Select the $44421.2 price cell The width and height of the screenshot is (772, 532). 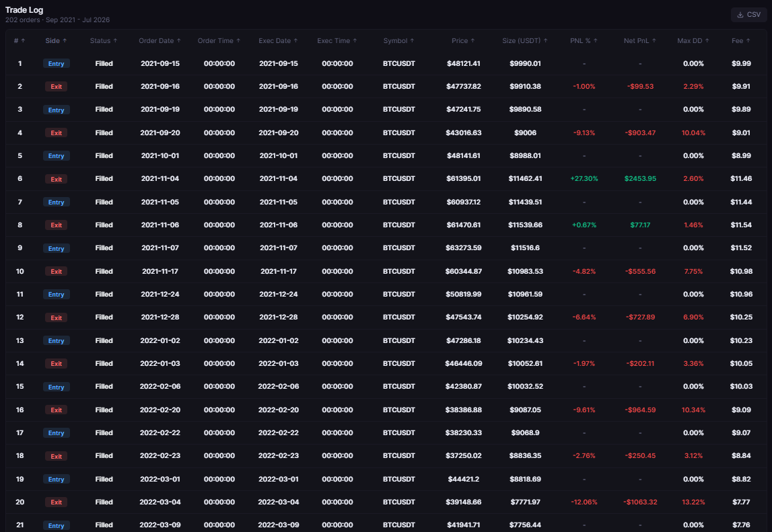463,479
